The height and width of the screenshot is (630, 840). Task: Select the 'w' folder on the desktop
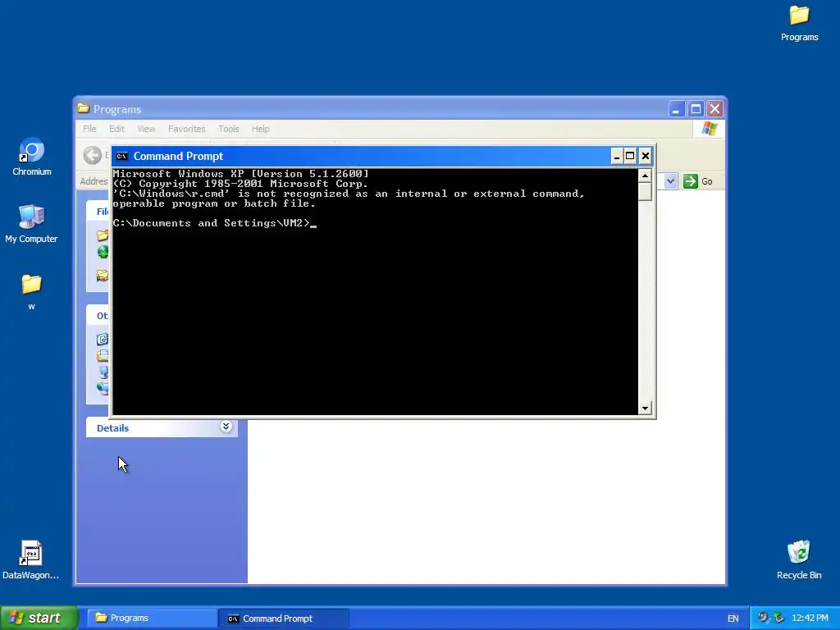coord(31,292)
